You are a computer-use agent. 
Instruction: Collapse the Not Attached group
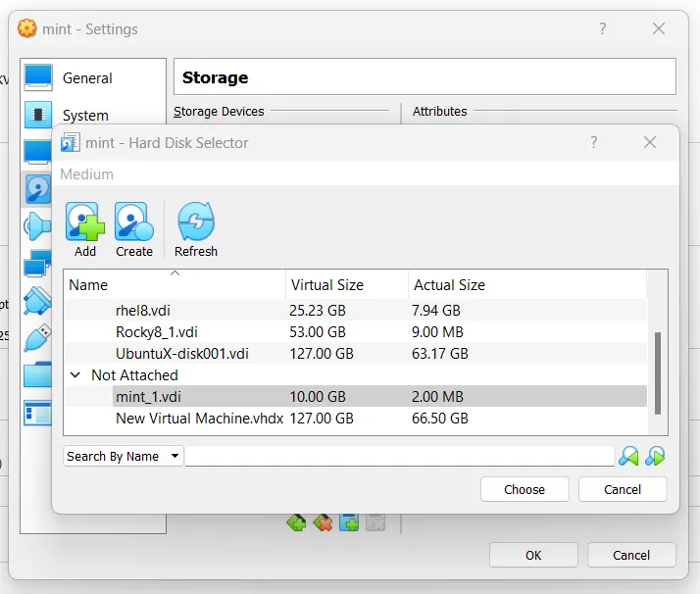click(x=75, y=374)
